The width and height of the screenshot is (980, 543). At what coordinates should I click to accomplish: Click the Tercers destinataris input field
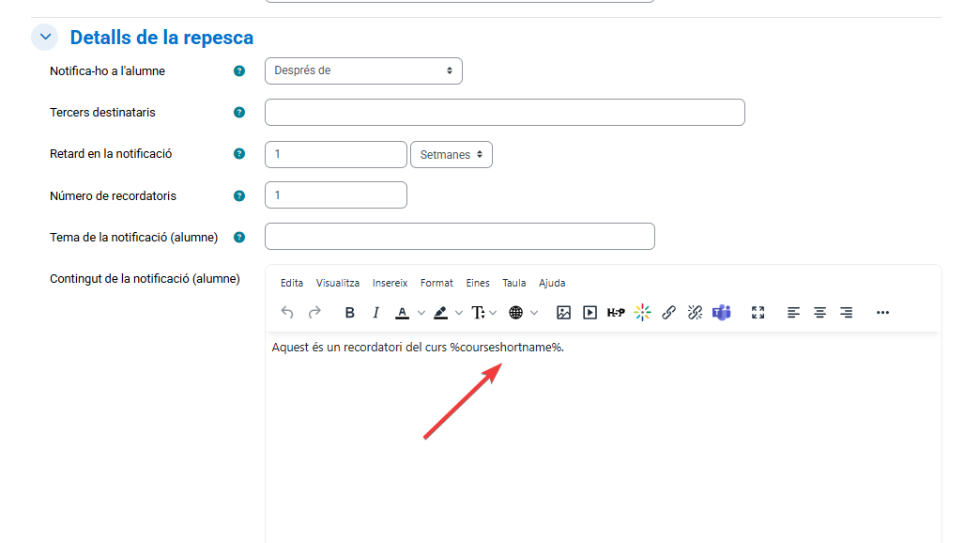pyautogui.click(x=504, y=113)
